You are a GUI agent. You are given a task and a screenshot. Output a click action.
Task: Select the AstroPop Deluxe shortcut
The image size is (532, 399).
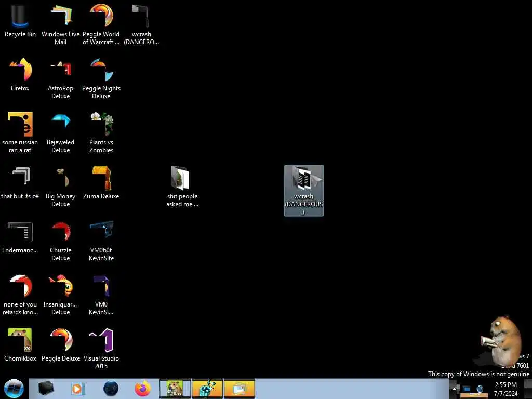[x=60, y=79]
